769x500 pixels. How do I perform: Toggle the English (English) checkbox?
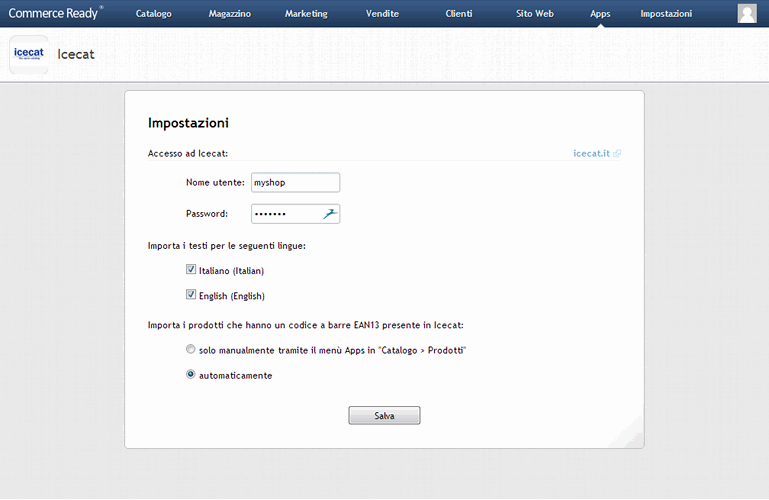click(191, 295)
